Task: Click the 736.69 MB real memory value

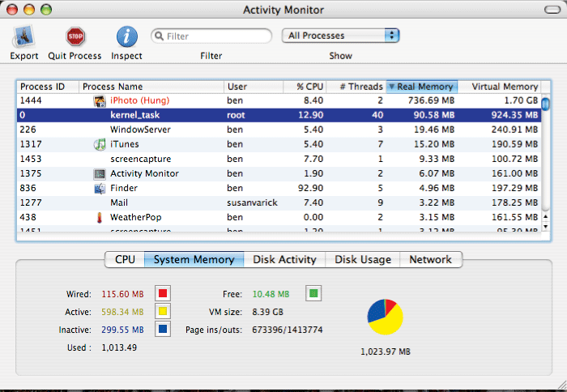Action: pyautogui.click(x=431, y=100)
